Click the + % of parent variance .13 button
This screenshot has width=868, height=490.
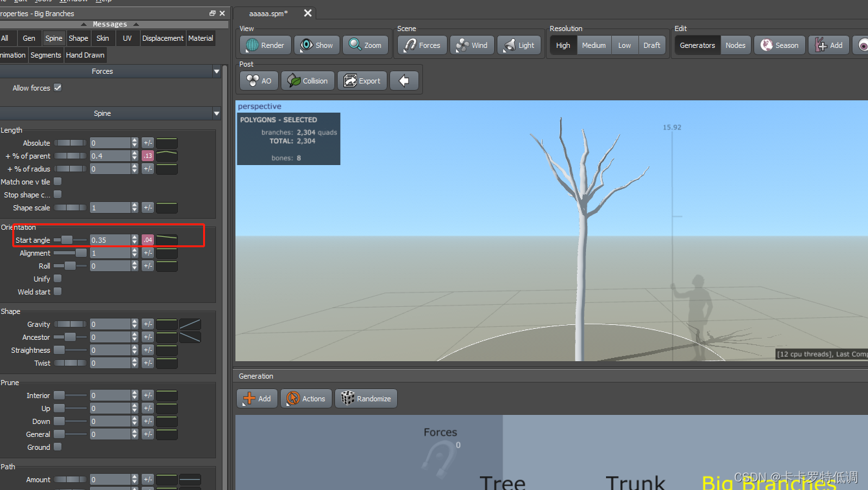pos(147,156)
